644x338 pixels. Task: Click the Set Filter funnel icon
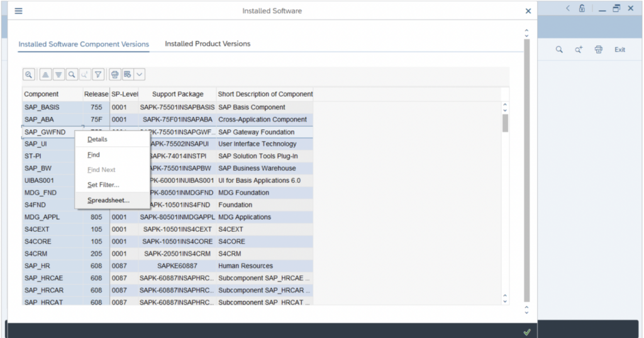pos(98,74)
